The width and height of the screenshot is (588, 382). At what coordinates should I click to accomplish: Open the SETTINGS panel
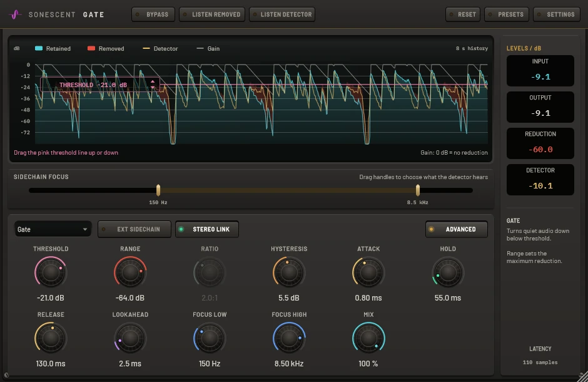(557, 14)
